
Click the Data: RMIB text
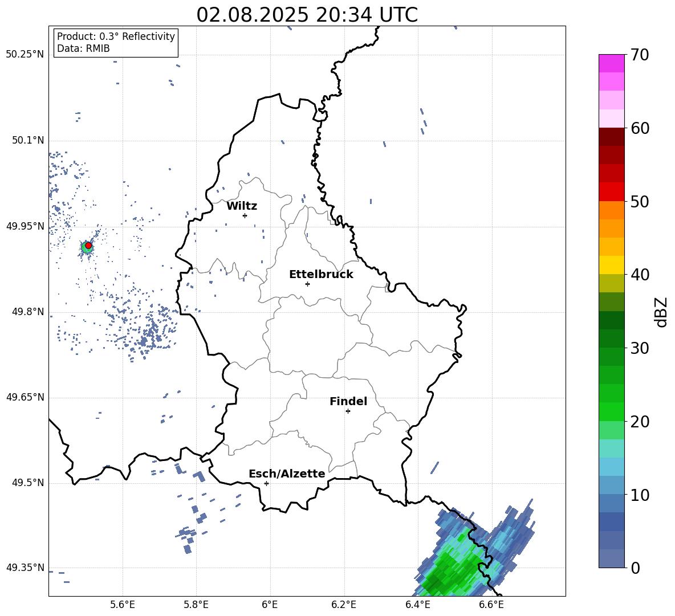[83, 48]
